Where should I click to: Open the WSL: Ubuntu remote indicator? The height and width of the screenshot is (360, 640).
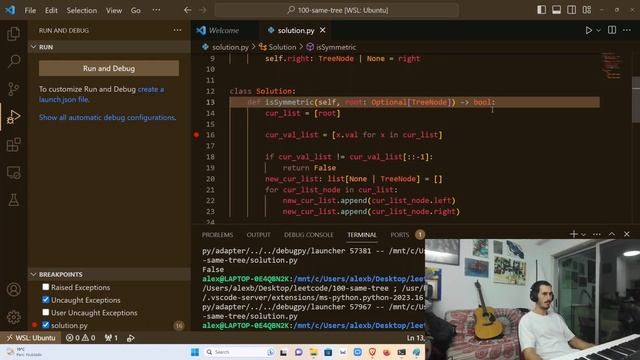[x=31, y=338]
